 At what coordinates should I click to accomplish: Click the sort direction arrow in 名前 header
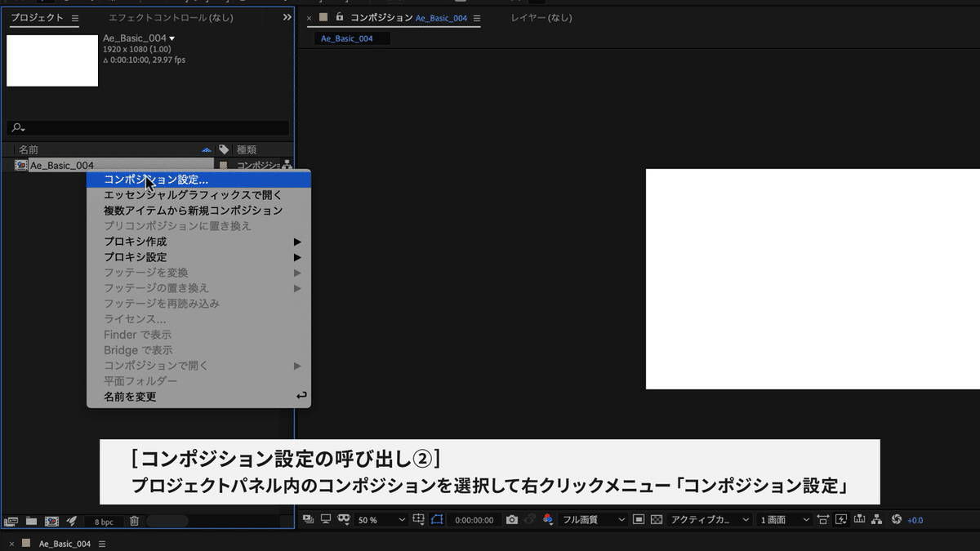(x=207, y=149)
